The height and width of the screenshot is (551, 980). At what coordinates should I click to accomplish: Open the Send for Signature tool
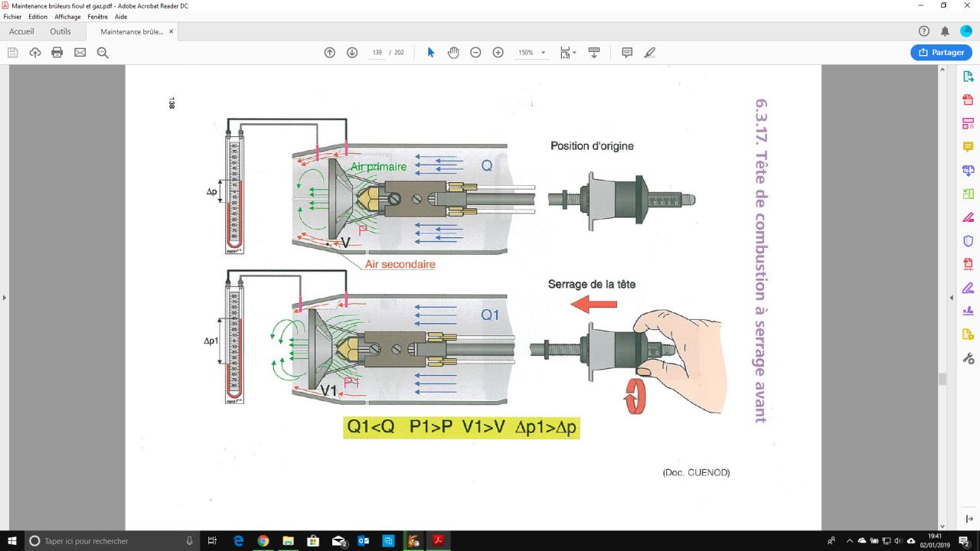pyautogui.click(x=968, y=311)
